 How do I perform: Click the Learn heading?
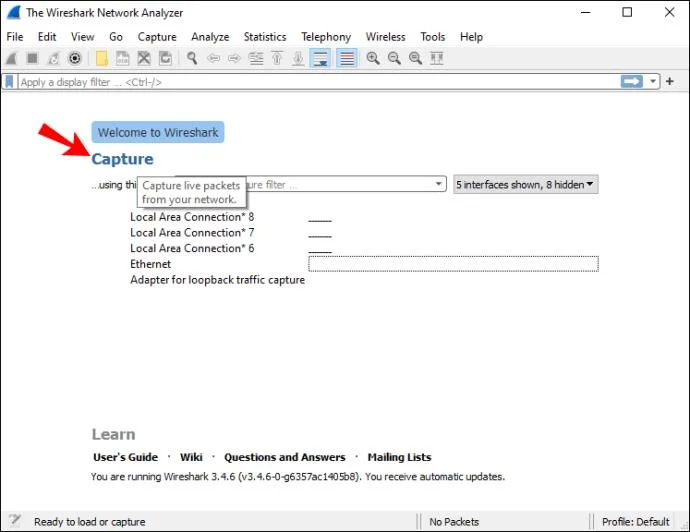coord(114,434)
